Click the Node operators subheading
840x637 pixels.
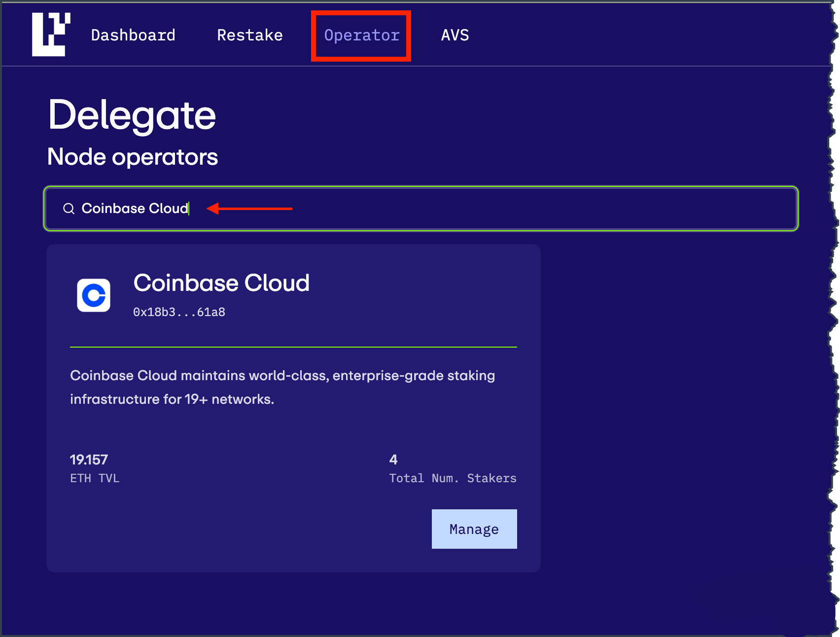pos(133,157)
